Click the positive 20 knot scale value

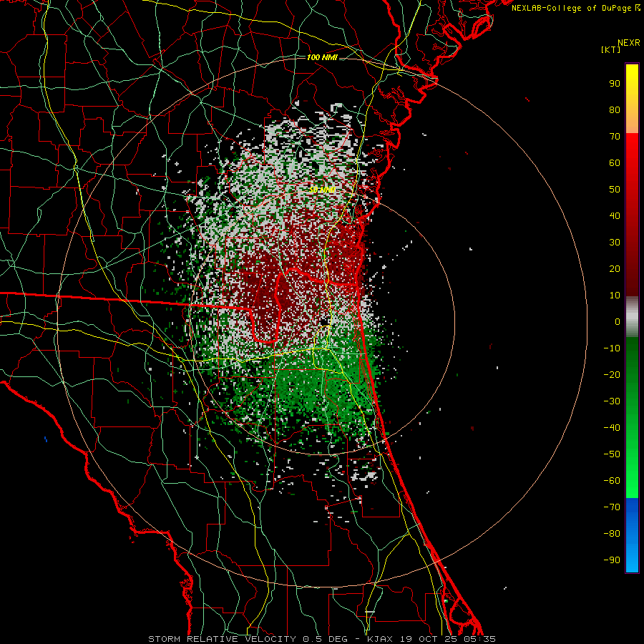(615, 269)
